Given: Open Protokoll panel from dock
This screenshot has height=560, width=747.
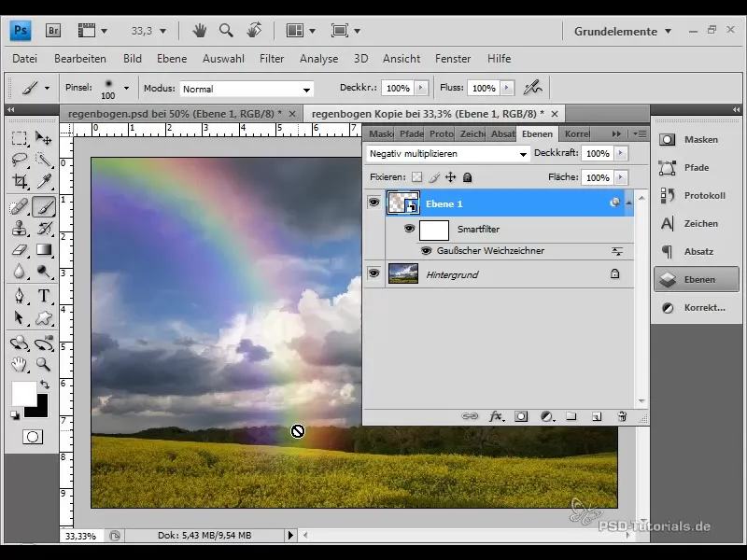Looking at the screenshot, I should pyautogui.click(x=696, y=195).
